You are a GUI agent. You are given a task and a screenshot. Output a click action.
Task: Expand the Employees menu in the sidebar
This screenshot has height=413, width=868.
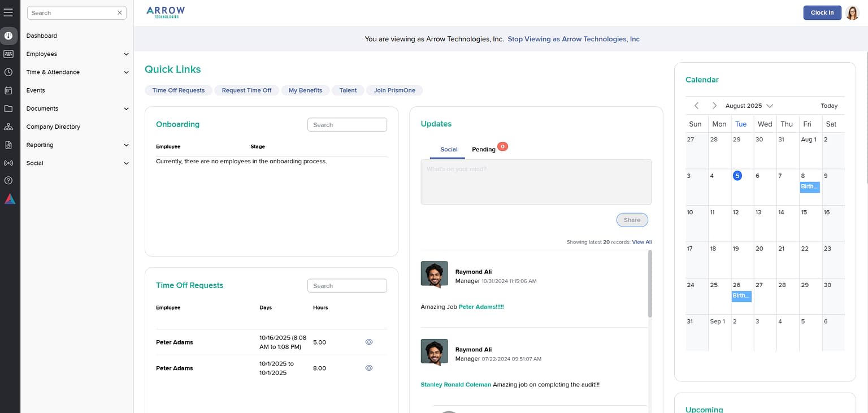(x=125, y=54)
